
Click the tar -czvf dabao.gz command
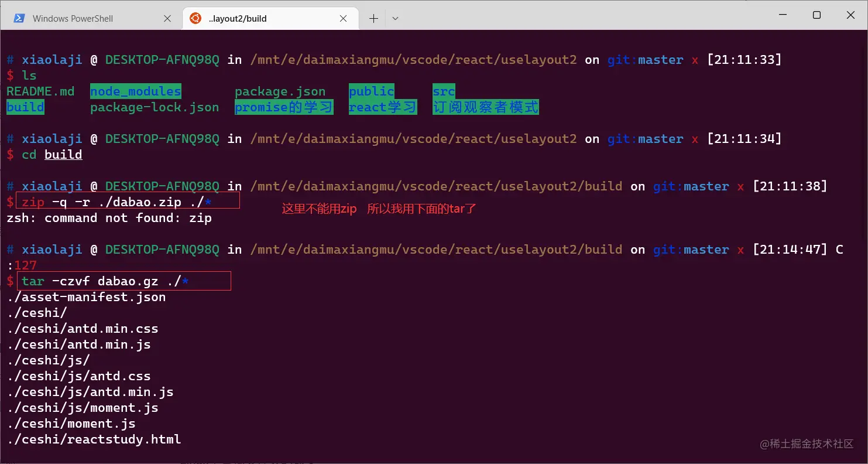tap(105, 281)
